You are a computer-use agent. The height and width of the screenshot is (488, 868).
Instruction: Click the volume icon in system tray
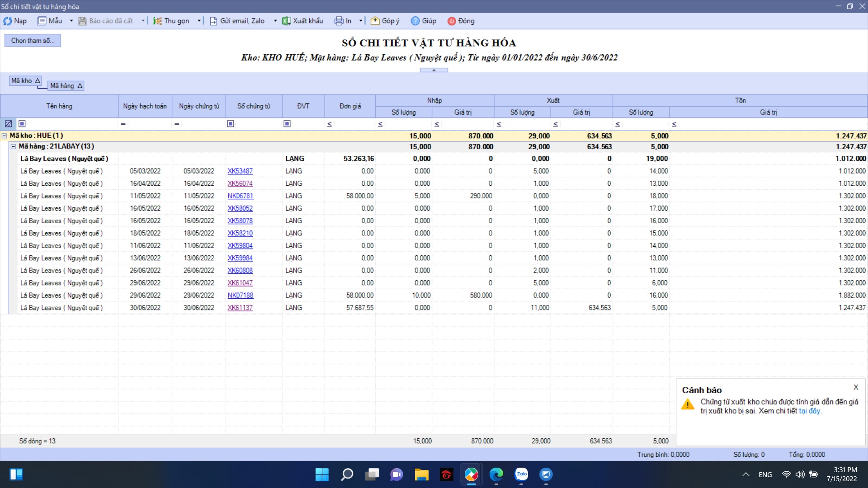coord(800,474)
